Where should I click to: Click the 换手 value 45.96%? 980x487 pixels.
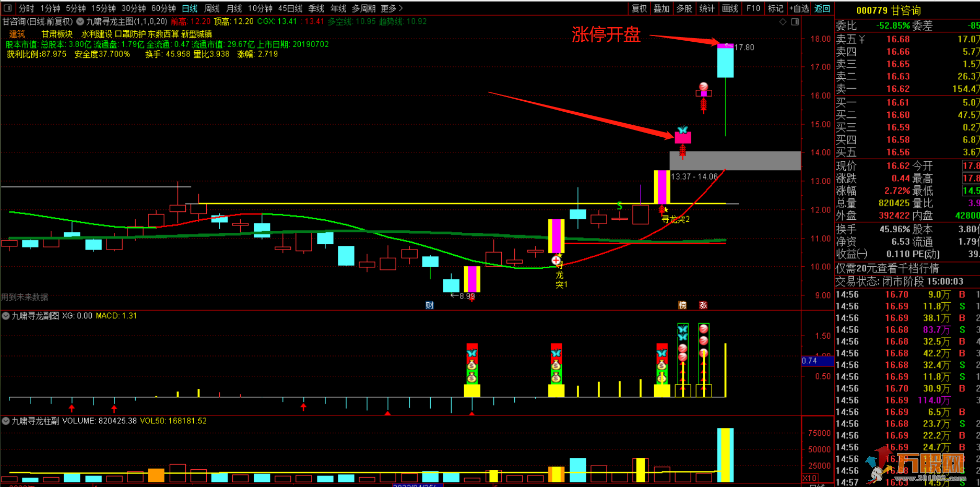pyautogui.click(x=894, y=229)
